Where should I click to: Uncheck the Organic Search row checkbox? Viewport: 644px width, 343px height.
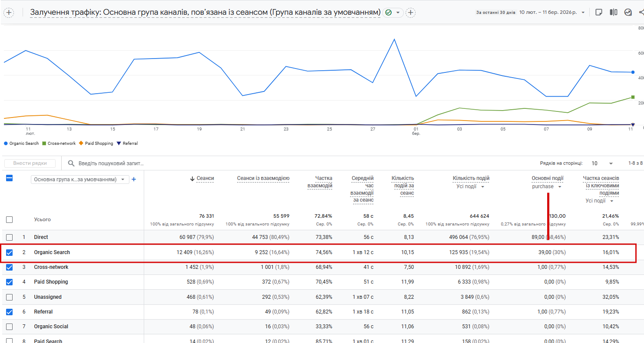(9, 252)
